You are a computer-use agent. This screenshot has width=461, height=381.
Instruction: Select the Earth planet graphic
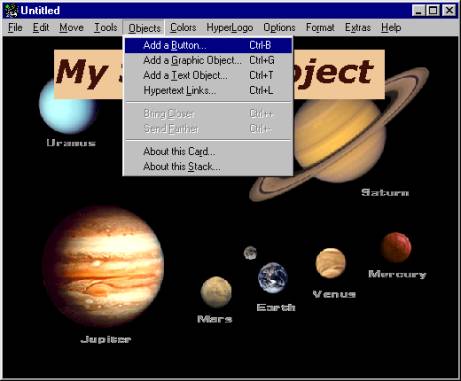click(273, 278)
